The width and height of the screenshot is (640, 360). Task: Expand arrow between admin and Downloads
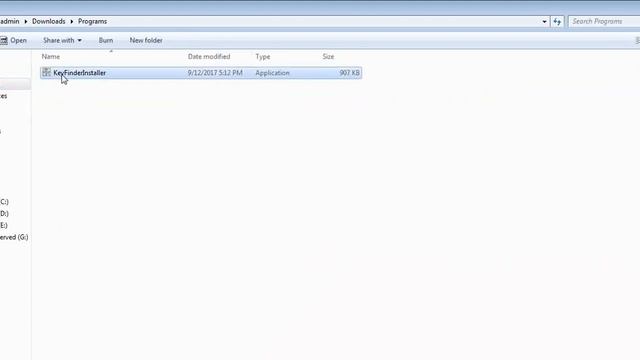26,22
